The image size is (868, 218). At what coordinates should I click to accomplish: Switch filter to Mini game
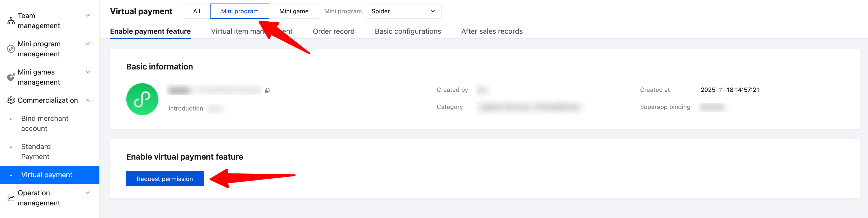[293, 11]
